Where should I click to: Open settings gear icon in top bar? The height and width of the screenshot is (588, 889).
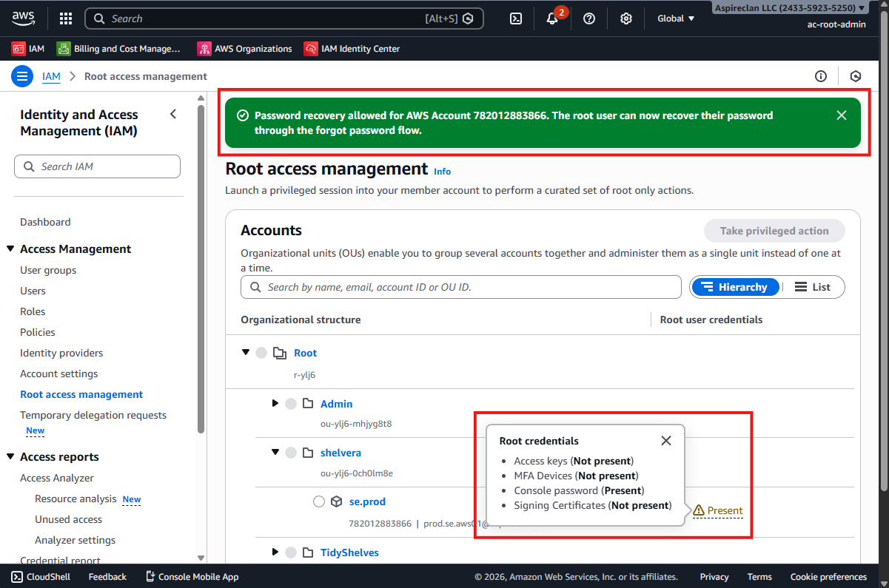626,18
